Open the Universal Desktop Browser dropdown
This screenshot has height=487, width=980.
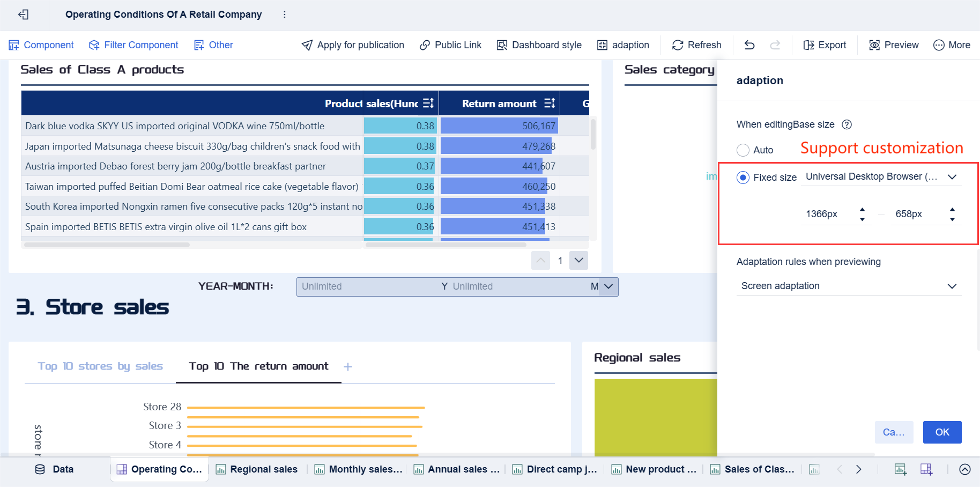[952, 176]
